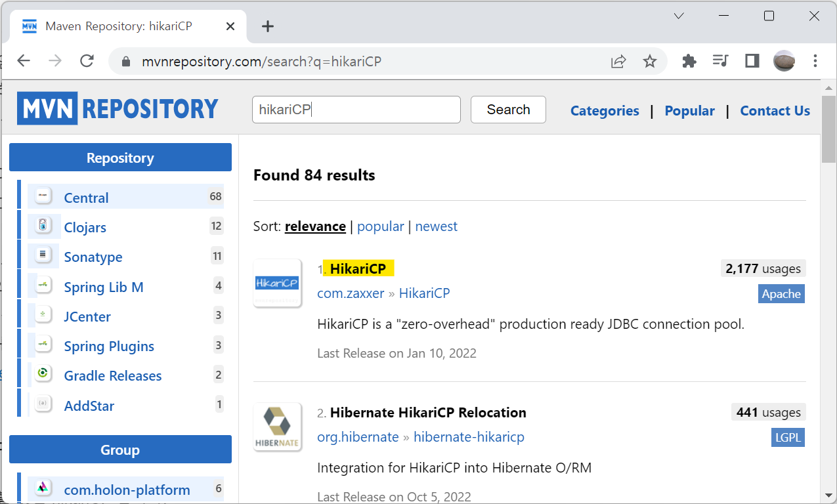Open the Contact Us link
This screenshot has width=837, height=504.
coord(775,111)
